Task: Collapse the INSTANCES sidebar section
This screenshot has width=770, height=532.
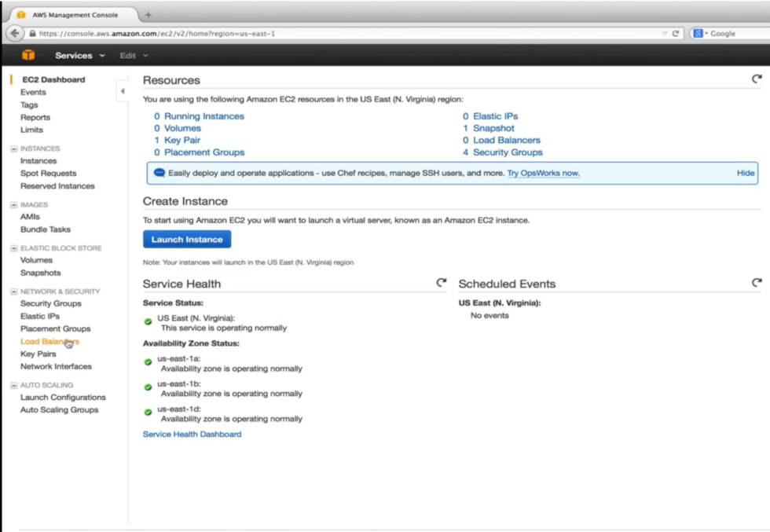Action: pos(13,149)
